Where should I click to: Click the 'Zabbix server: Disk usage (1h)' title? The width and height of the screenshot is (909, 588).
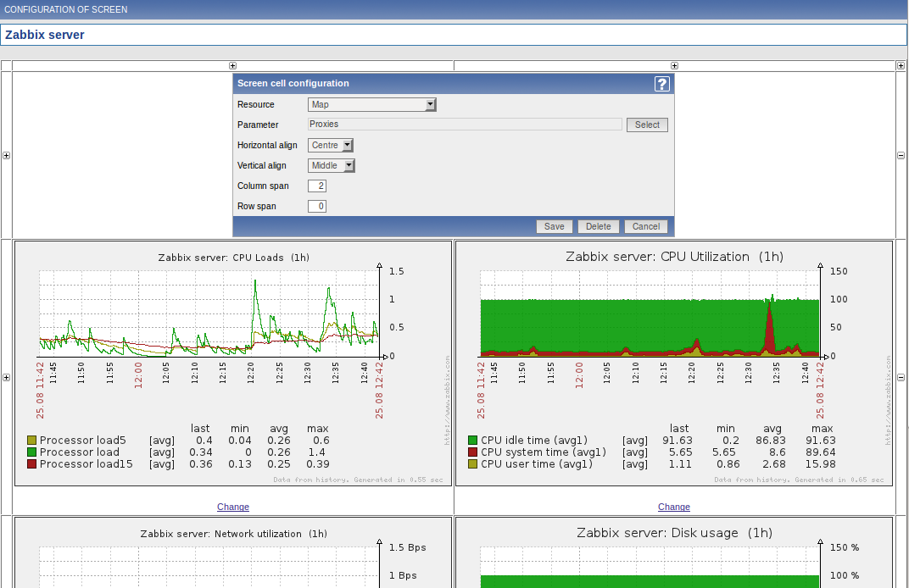coord(674,533)
